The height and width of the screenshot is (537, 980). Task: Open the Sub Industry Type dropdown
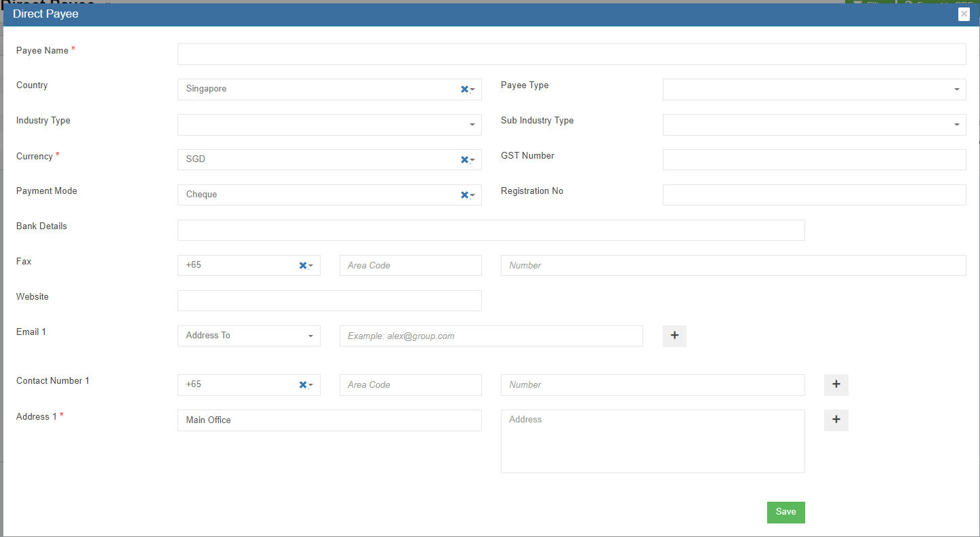pos(814,125)
